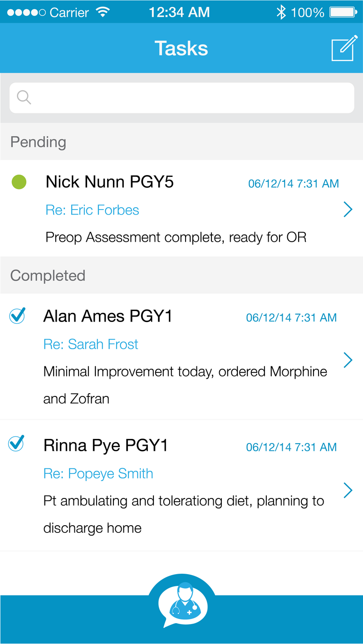Tap the Wi-Fi status icon

(103, 12)
